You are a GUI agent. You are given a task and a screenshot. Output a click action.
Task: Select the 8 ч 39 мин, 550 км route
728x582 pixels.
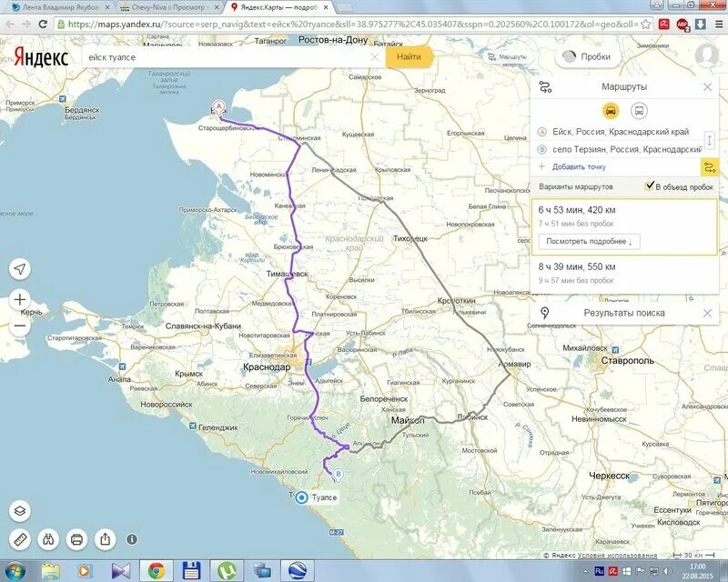pyautogui.click(x=624, y=274)
